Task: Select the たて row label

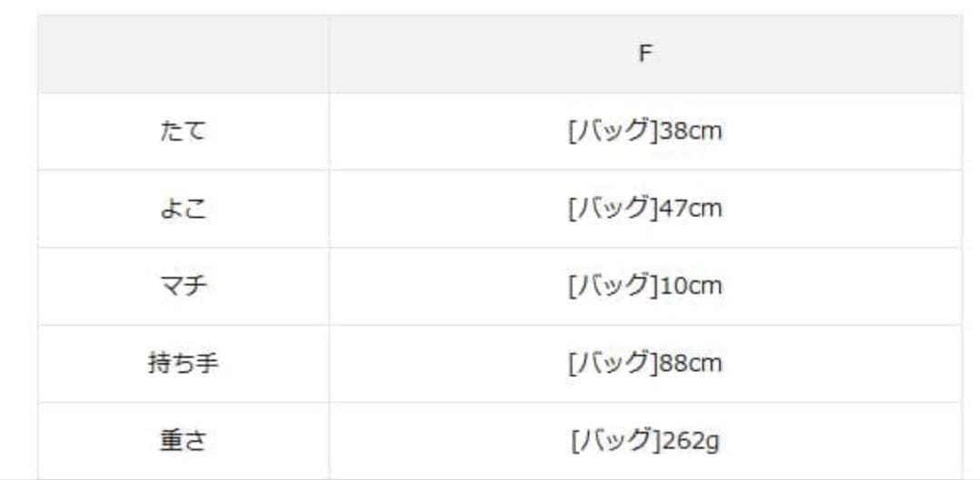Action: pyautogui.click(x=183, y=132)
